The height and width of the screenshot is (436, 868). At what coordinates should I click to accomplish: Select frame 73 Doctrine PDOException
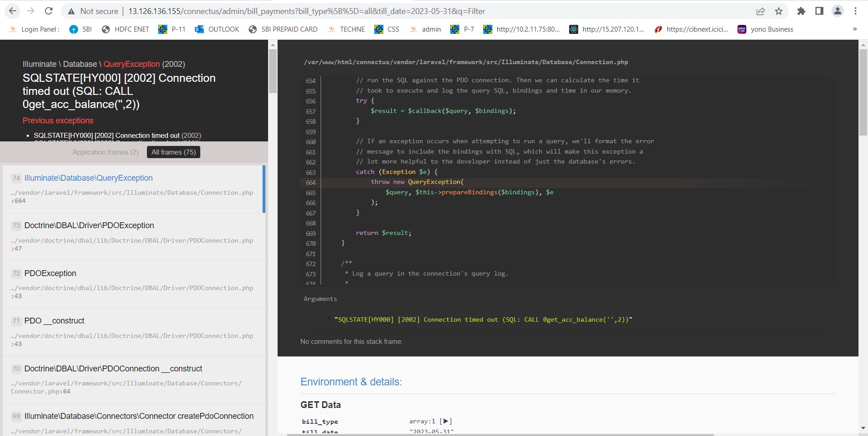134,237
